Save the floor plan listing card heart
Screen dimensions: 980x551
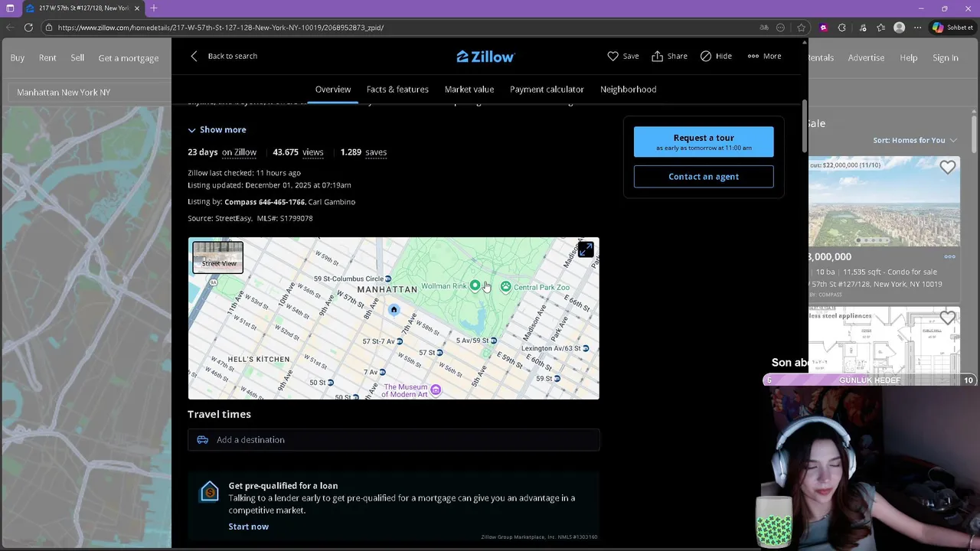click(948, 318)
